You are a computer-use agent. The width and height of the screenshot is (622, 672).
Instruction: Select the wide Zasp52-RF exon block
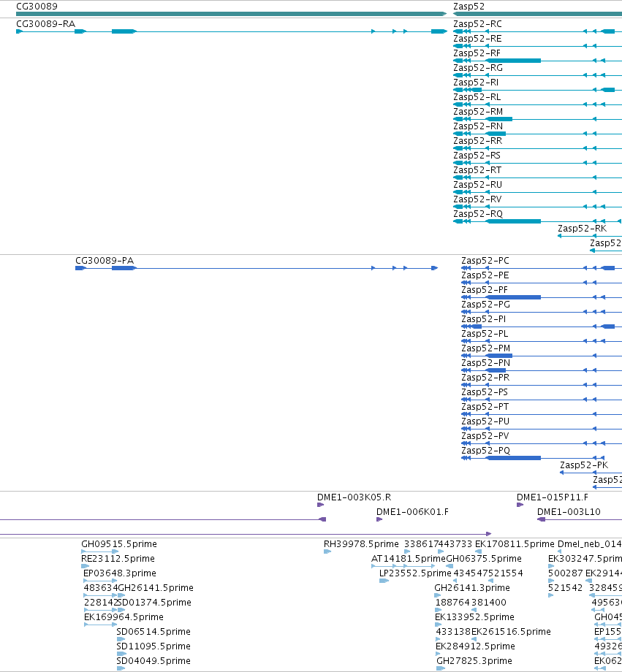click(513, 61)
